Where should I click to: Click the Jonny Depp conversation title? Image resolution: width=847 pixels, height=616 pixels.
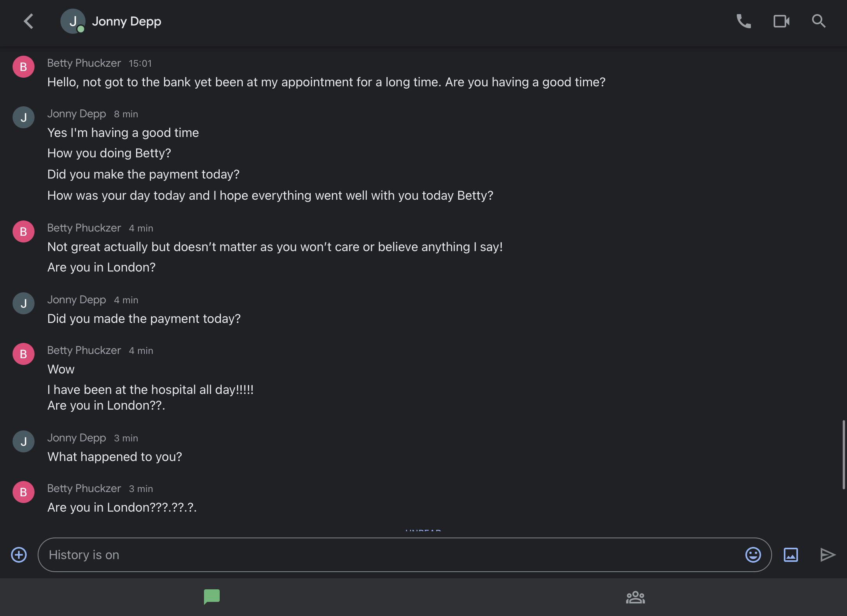[126, 22]
